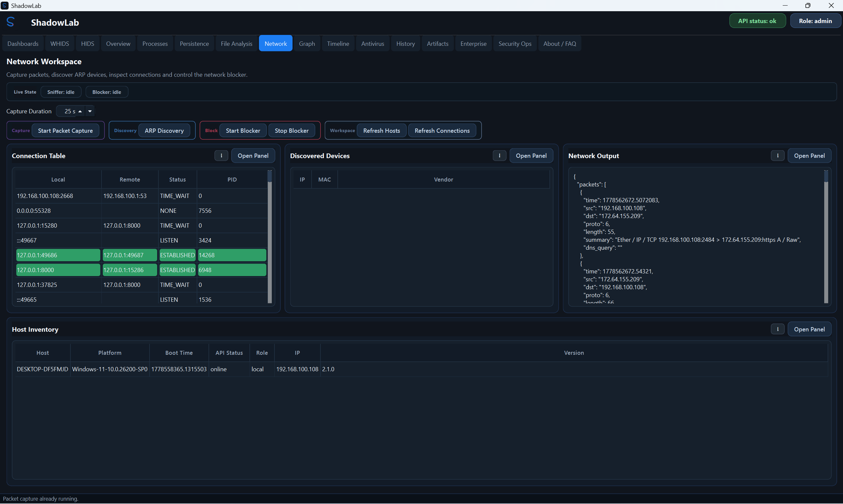This screenshot has width=843, height=504.
Task: Switch to the Graph tab
Action: (307, 43)
